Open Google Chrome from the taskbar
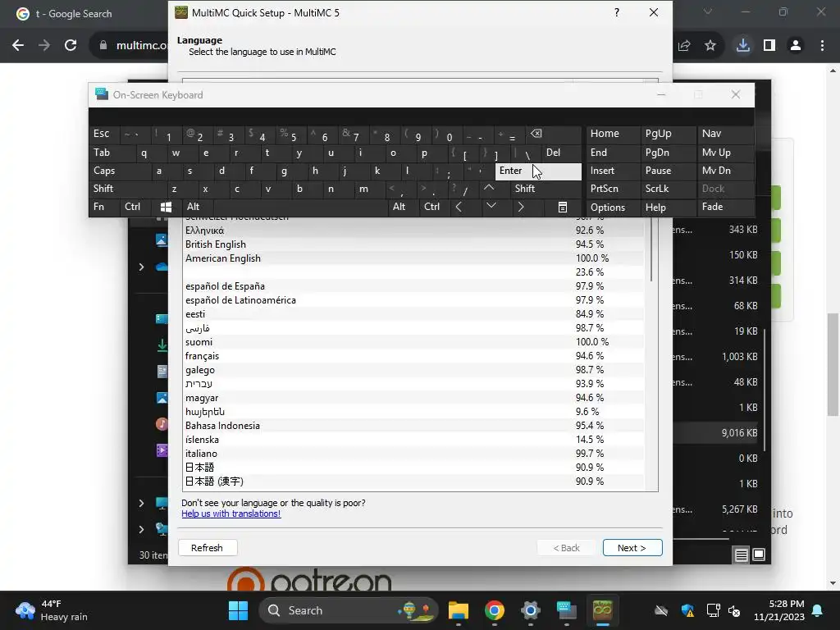840x630 pixels. 495,610
